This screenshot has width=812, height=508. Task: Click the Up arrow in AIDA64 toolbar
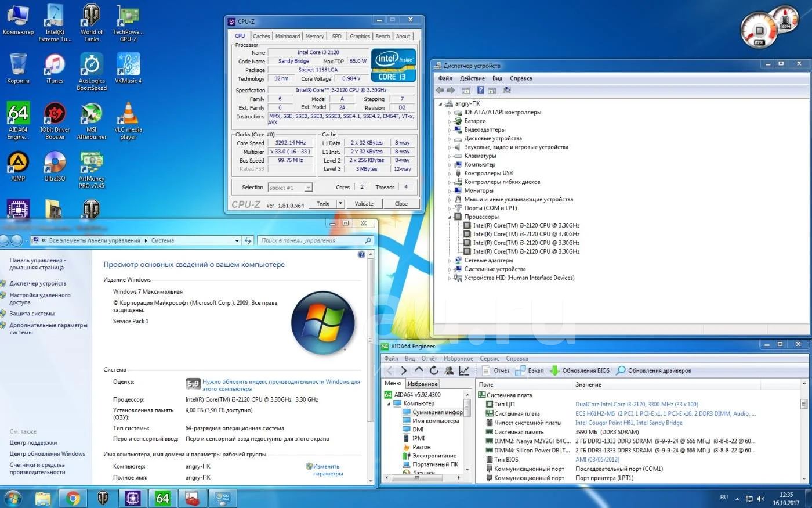click(419, 370)
